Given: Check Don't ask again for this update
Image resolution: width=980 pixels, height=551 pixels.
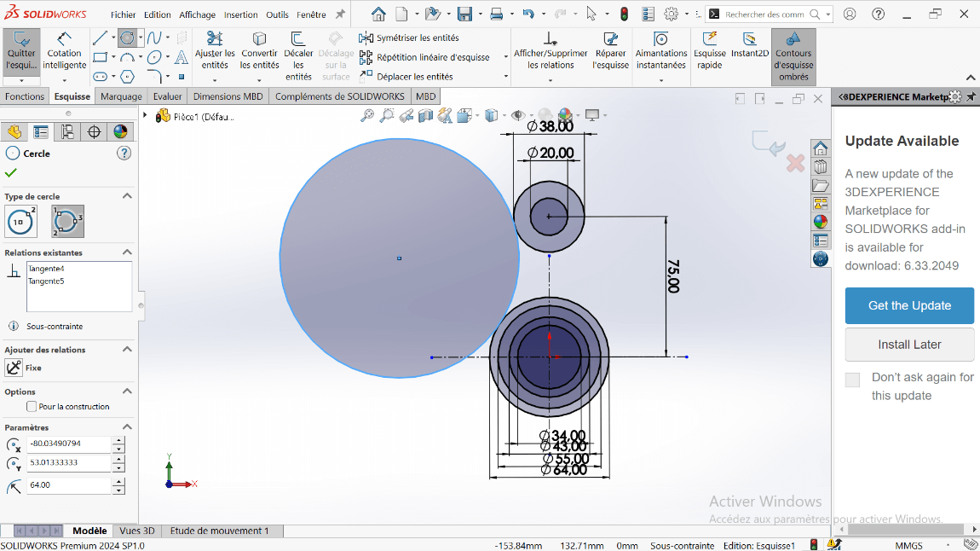Looking at the screenshot, I should 852,380.
